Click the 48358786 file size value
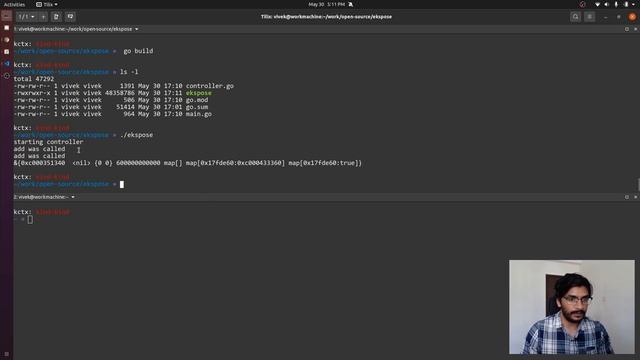Screen dimensions: 640x360 pos(120,93)
